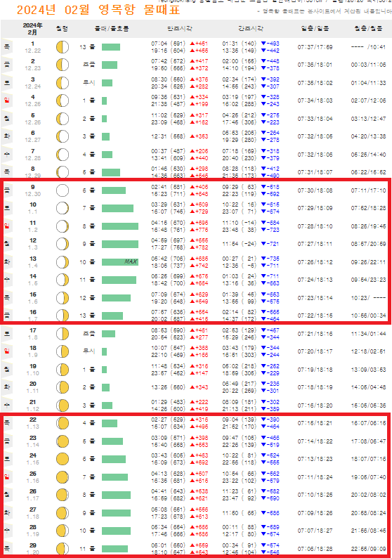This screenshot has height=558, width=392.
Task: Click the 2024년 2月 column header
Action: coord(32,29)
